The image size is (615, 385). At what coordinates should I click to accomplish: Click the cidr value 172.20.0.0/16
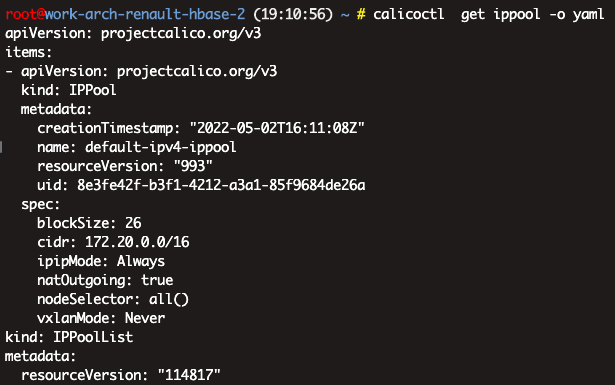tap(137, 242)
